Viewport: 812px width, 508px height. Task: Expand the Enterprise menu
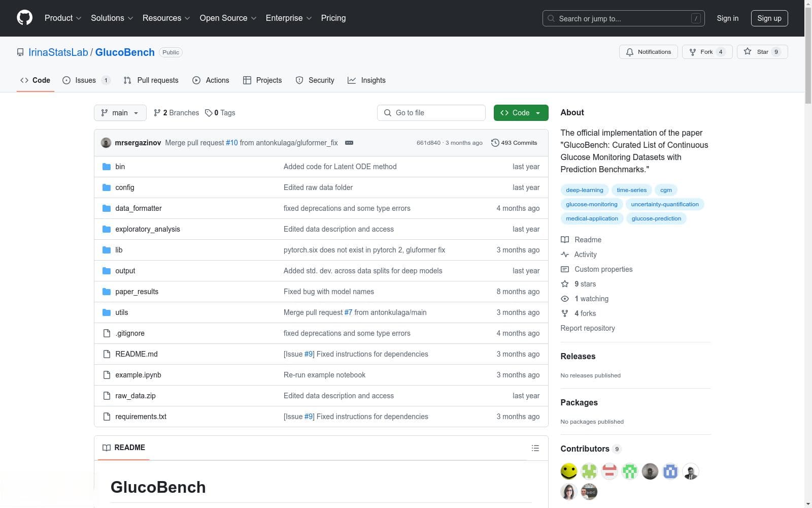[x=289, y=18]
